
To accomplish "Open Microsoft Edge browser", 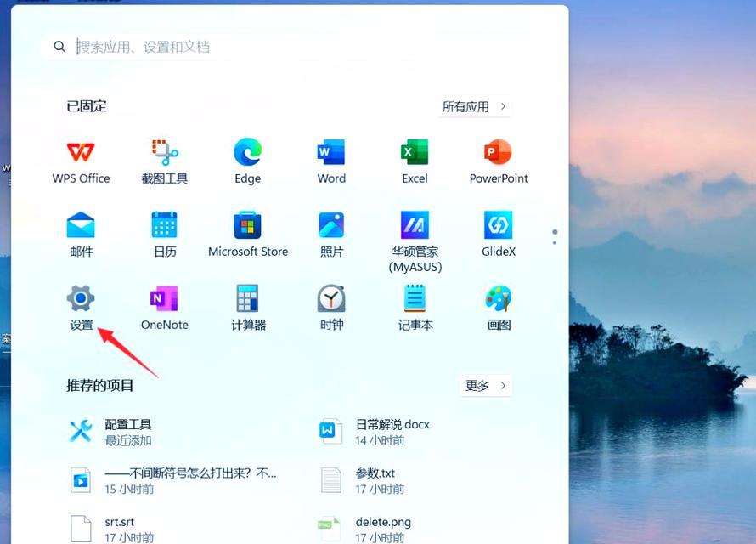I will tap(248, 162).
